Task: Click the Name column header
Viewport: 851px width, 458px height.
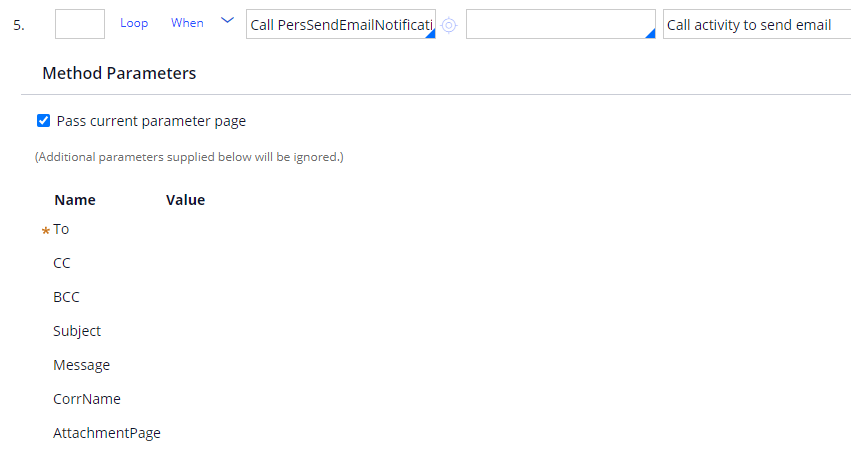Action: (75, 200)
